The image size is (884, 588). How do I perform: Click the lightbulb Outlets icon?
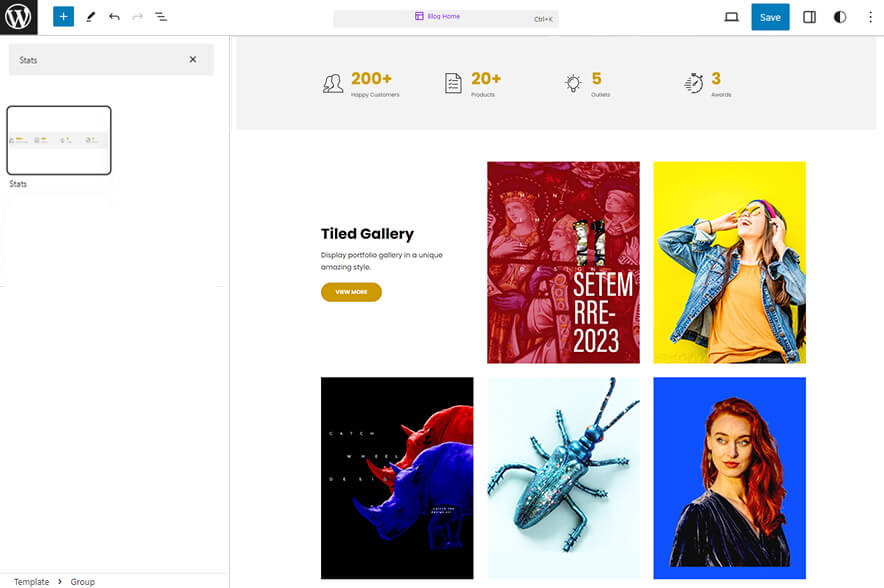point(573,83)
